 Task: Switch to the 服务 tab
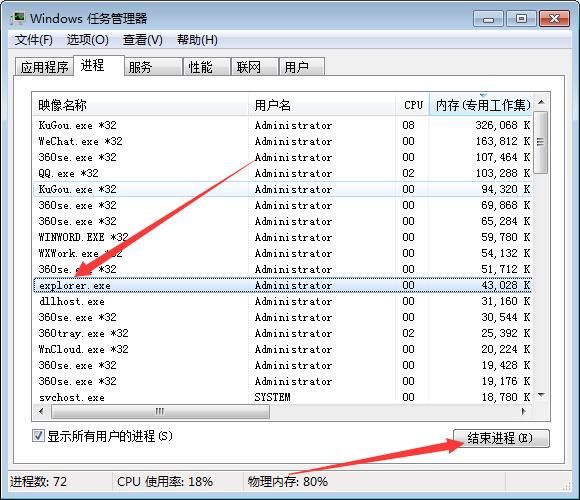[x=153, y=67]
